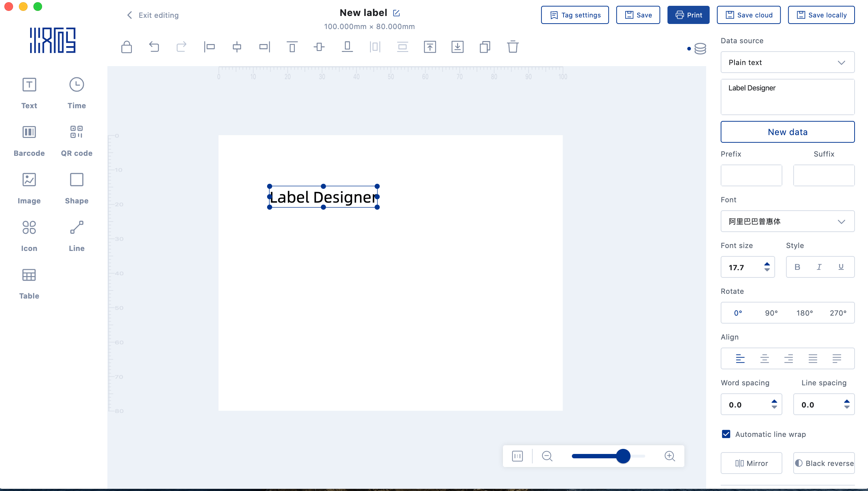Screen dimensions: 868x491
Task: Toggle underline text style
Action: pos(841,267)
